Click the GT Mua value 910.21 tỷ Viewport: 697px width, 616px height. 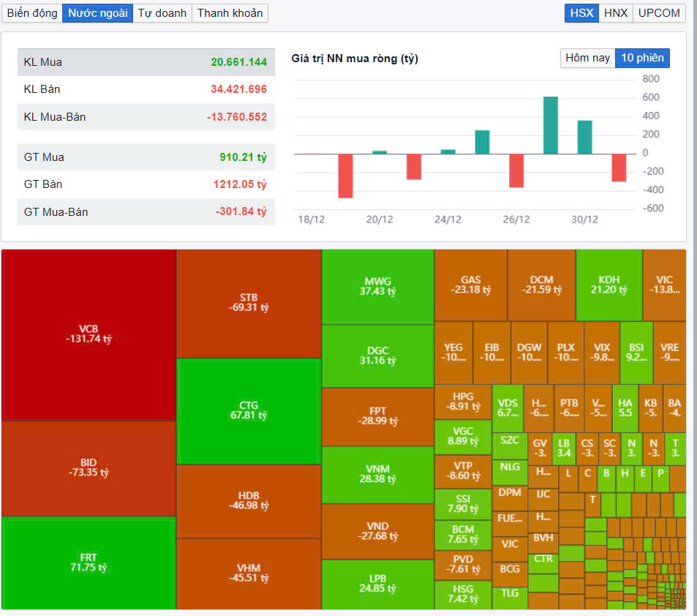coord(243,157)
